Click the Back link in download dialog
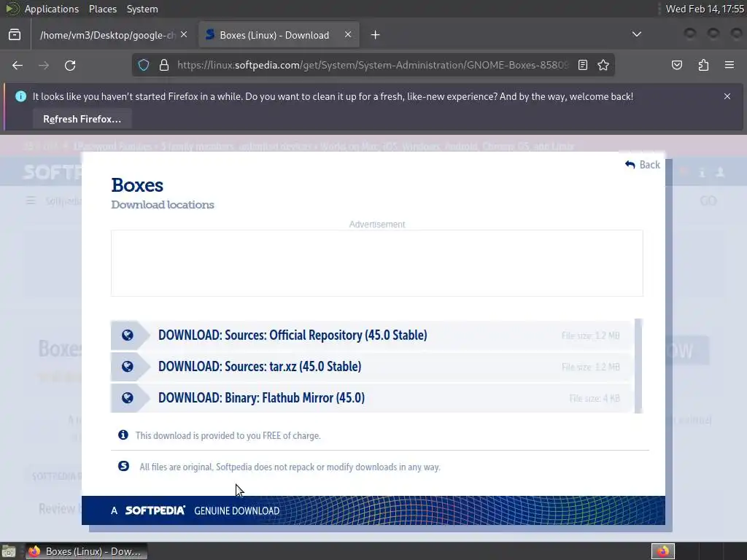This screenshot has width=747, height=560. [643, 165]
